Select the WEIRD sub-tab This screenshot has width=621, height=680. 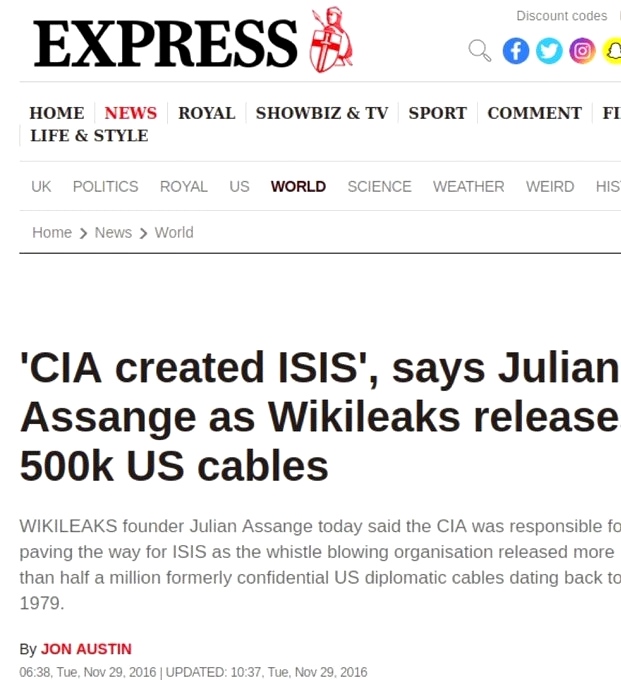point(550,187)
